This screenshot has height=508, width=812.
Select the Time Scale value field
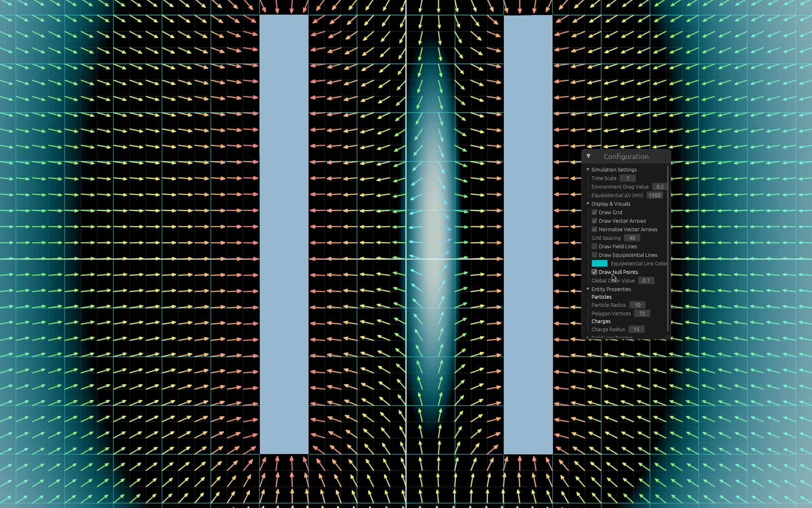[628, 178]
